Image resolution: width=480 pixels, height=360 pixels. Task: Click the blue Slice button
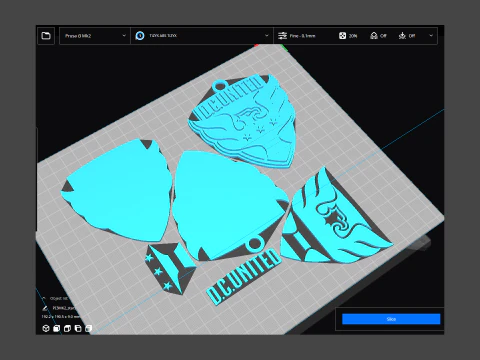(391, 319)
